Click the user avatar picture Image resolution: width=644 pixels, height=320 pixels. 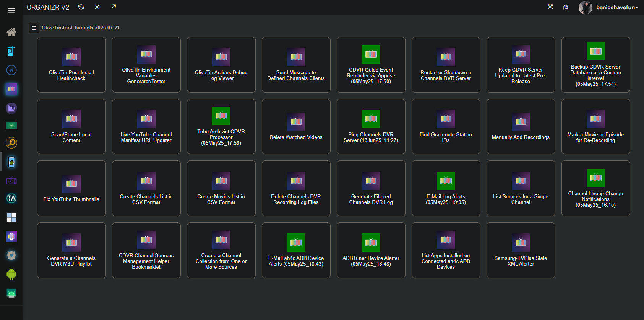585,7
